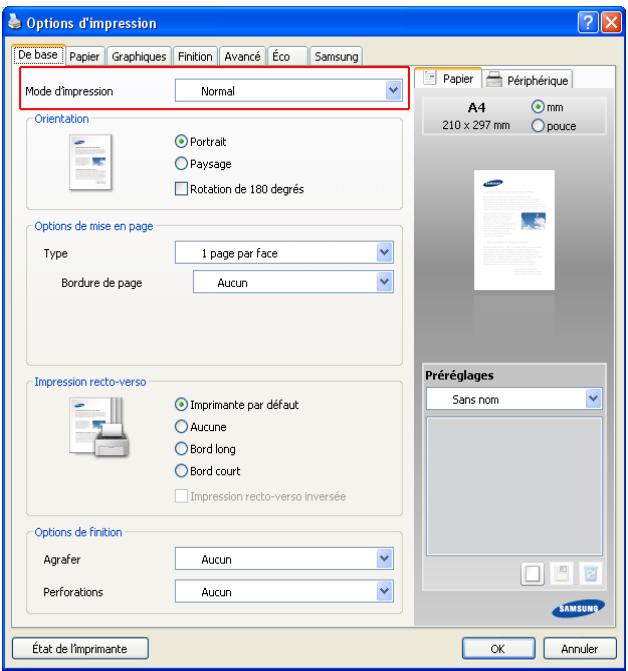Click the Samsung logo

click(x=578, y=608)
